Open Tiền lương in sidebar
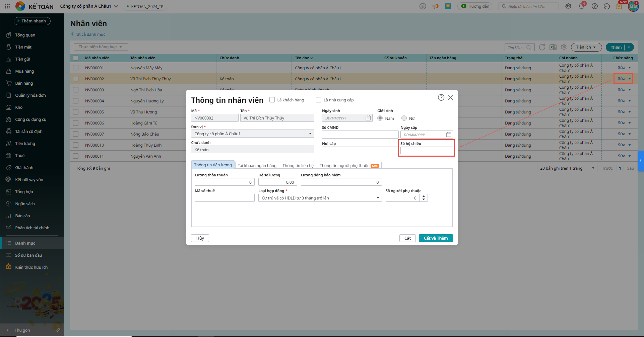The height and width of the screenshot is (337, 644). point(25,143)
